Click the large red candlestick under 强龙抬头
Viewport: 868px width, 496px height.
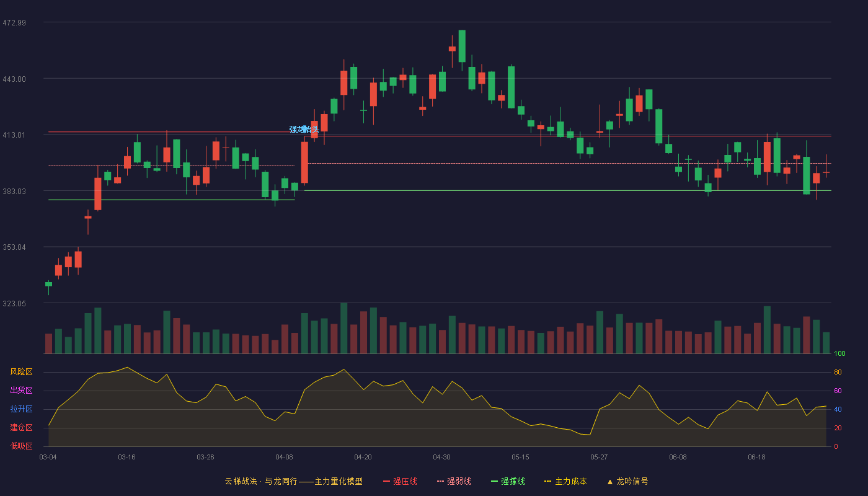pos(304,162)
